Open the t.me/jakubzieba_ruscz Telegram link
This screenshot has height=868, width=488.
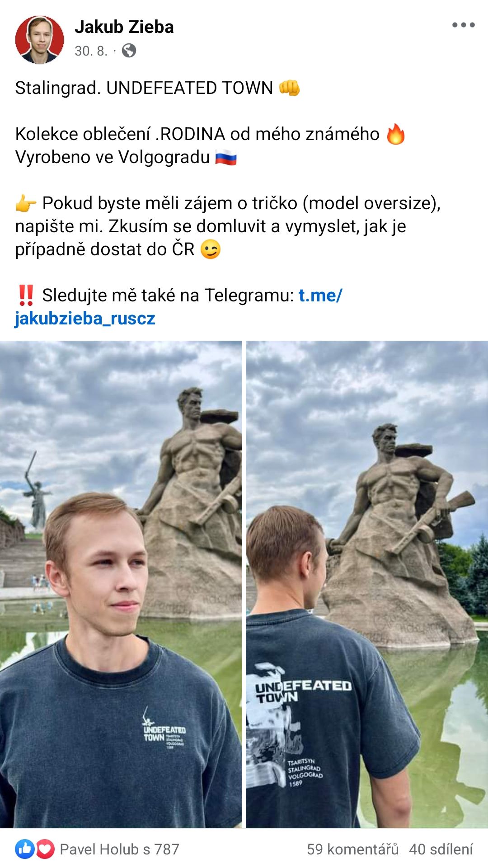click(179, 307)
